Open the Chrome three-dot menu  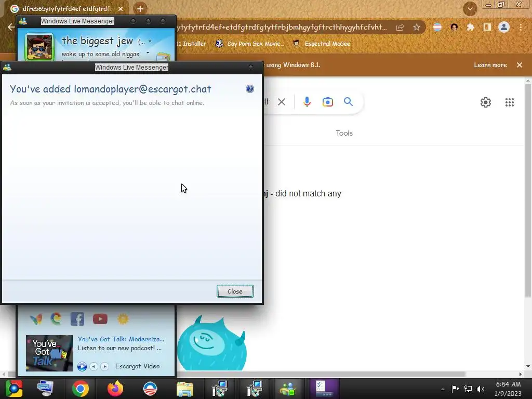pos(521,27)
